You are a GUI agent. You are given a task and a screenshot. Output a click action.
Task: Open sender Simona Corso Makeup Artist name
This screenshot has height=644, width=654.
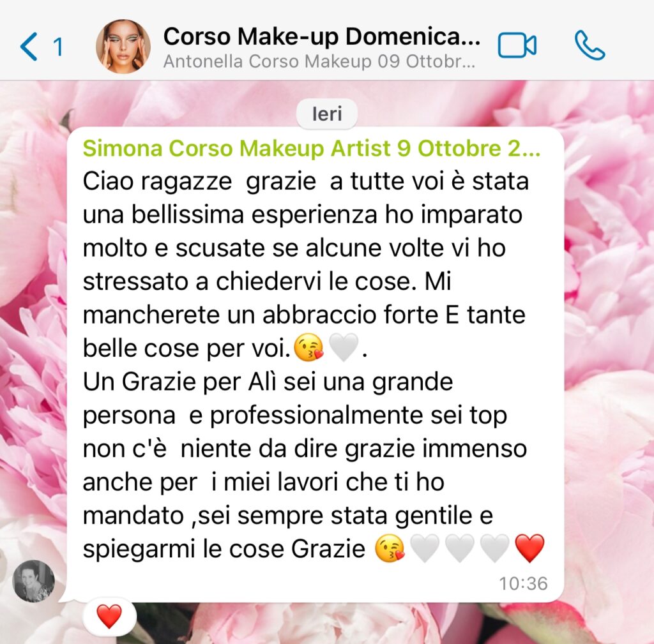click(x=311, y=148)
